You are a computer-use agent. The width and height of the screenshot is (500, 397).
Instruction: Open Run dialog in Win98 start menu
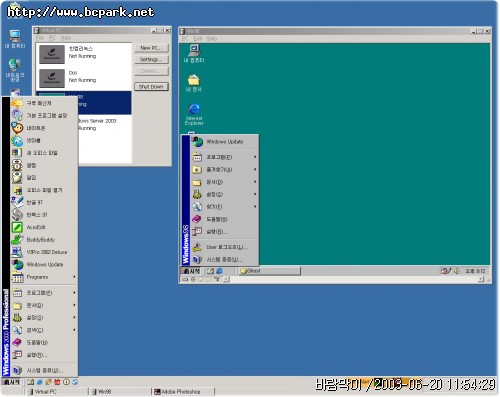pos(224,232)
